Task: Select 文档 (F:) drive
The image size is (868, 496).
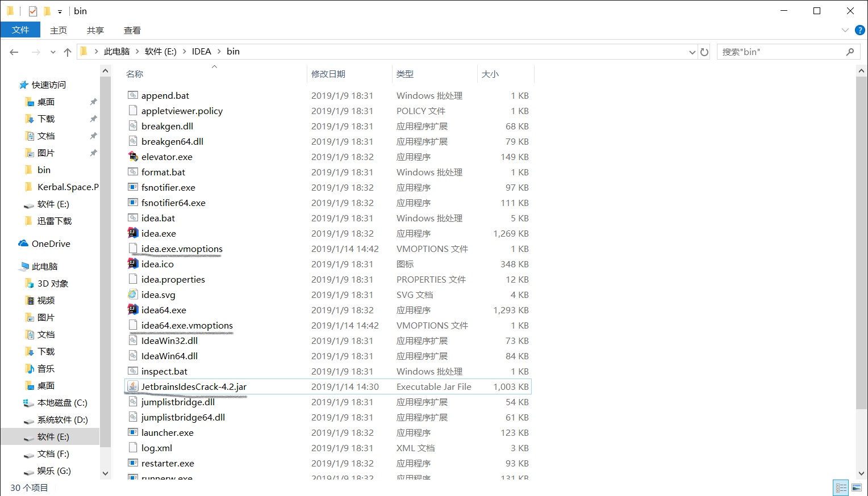Action: (53, 453)
